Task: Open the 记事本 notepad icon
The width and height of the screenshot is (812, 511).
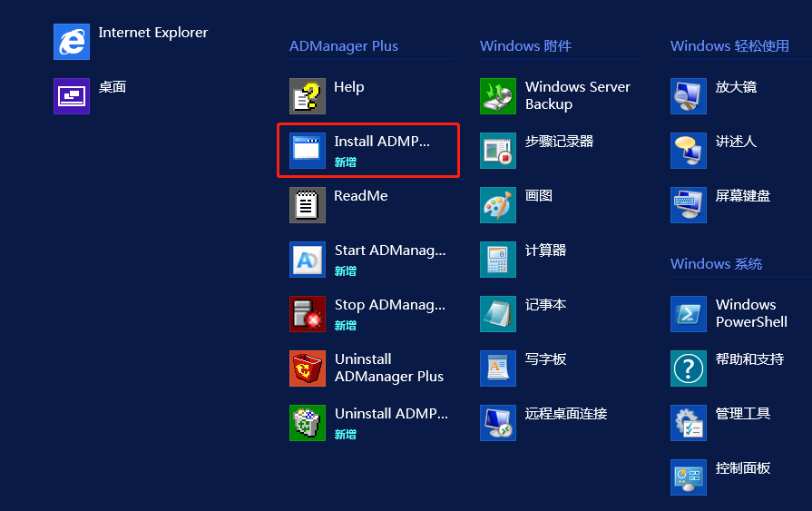Action: pyautogui.click(x=498, y=313)
